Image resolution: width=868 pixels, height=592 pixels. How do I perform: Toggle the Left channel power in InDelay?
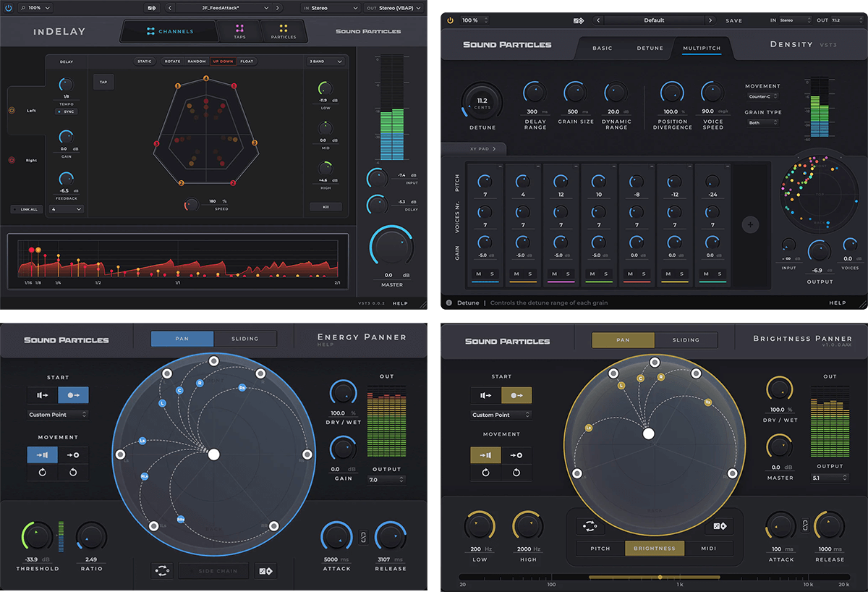[x=12, y=111]
